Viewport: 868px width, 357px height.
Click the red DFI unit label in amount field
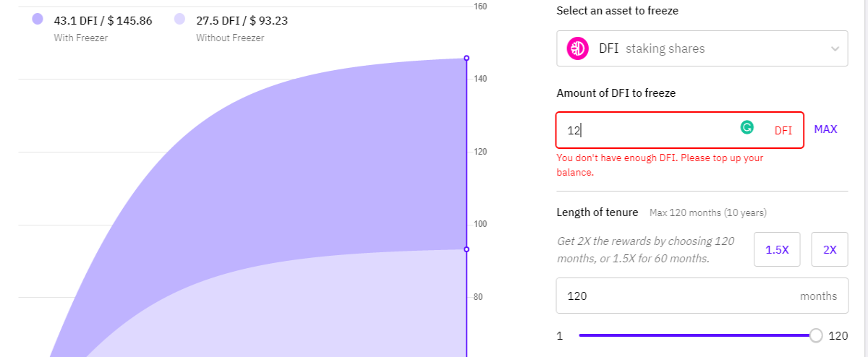click(x=783, y=131)
